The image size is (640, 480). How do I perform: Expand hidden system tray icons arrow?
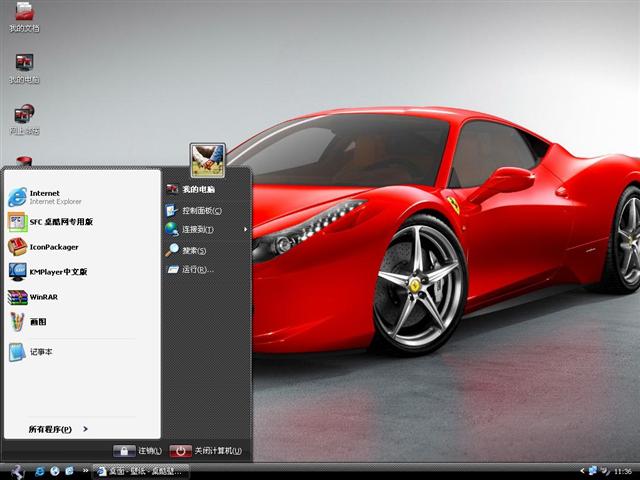point(582,471)
